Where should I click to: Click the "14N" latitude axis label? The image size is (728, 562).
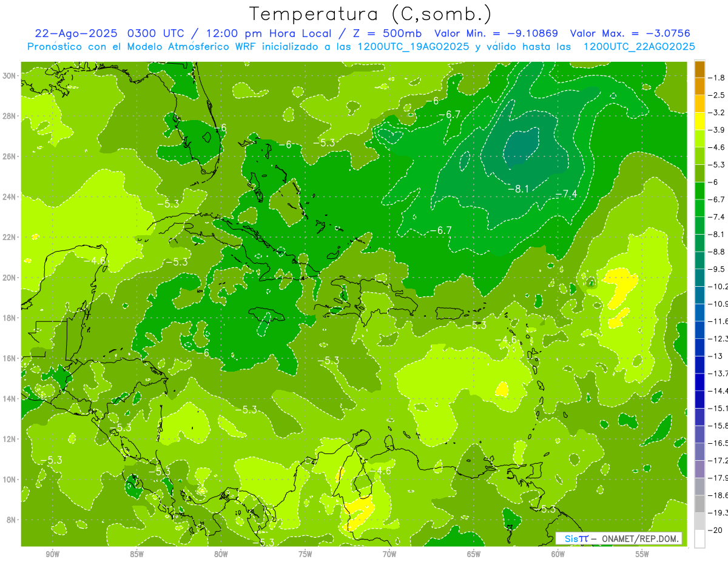click(10, 398)
